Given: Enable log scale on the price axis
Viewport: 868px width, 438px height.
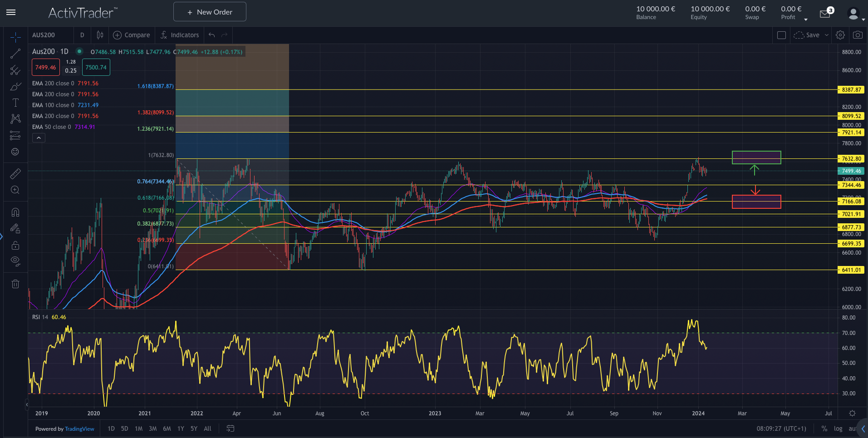Looking at the screenshot, I should (838, 428).
